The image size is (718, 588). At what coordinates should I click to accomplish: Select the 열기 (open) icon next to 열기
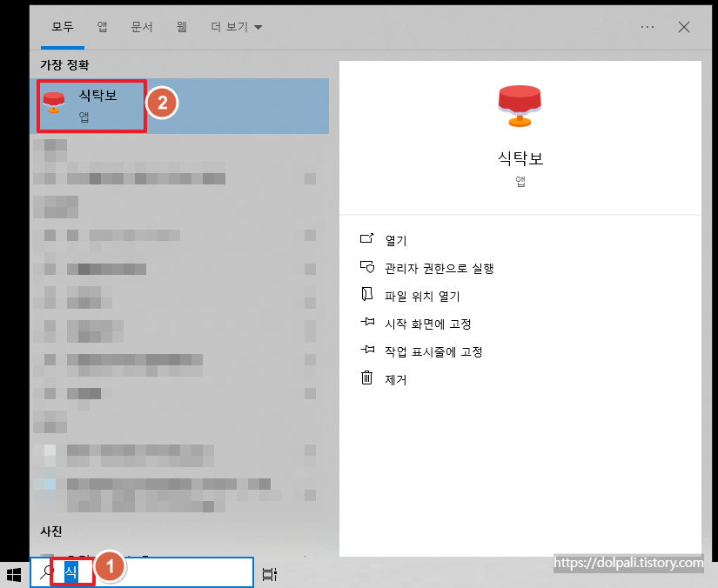[x=366, y=237]
